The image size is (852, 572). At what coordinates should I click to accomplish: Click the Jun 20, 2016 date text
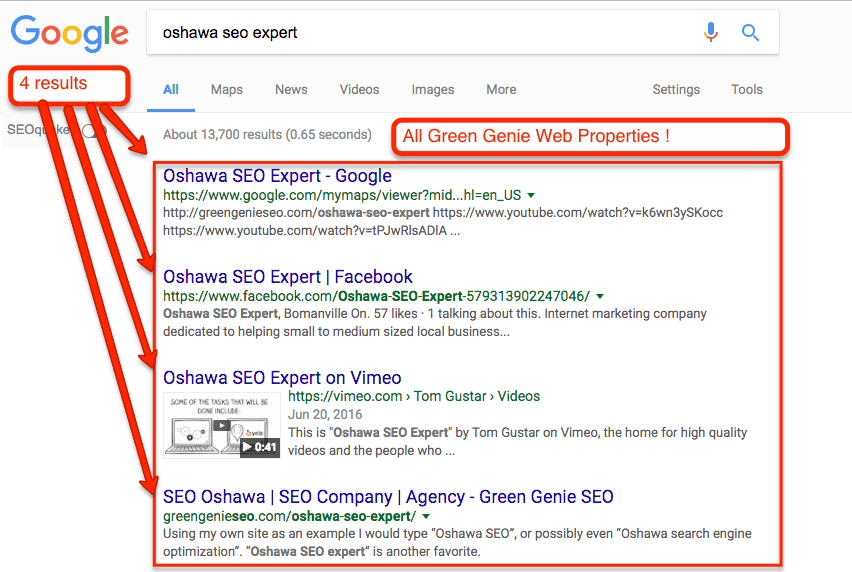325,414
